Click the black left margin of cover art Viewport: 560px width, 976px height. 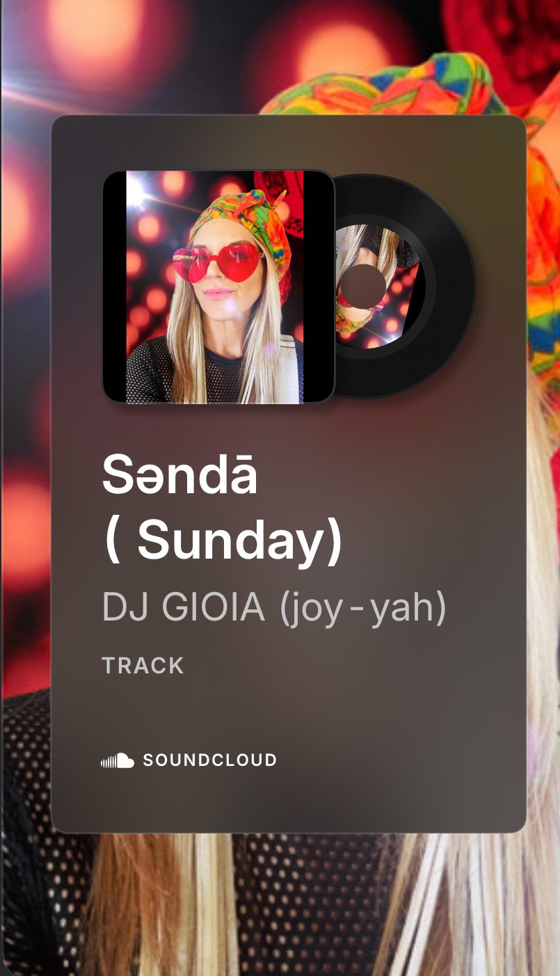(x=115, y=287)
